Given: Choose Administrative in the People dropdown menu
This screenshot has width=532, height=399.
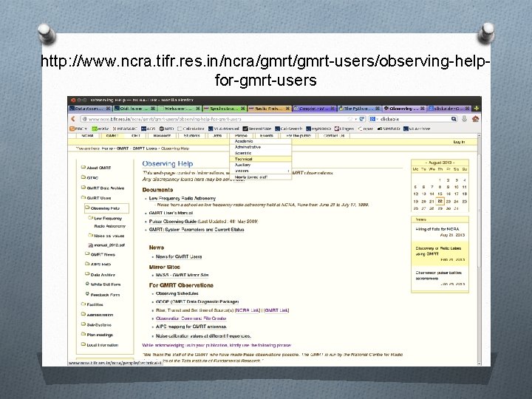Looking at the screenshot, I should [x=261, y=147].
